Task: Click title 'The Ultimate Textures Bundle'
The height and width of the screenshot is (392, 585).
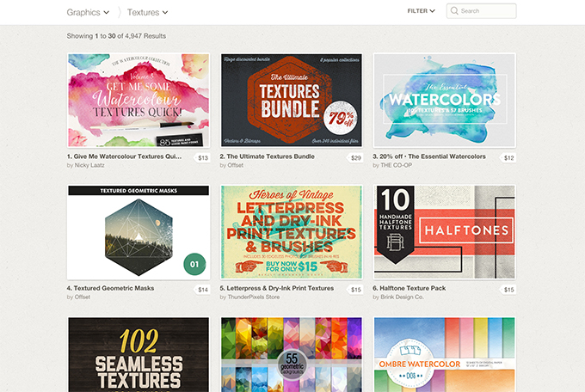Action: point(268,156)
